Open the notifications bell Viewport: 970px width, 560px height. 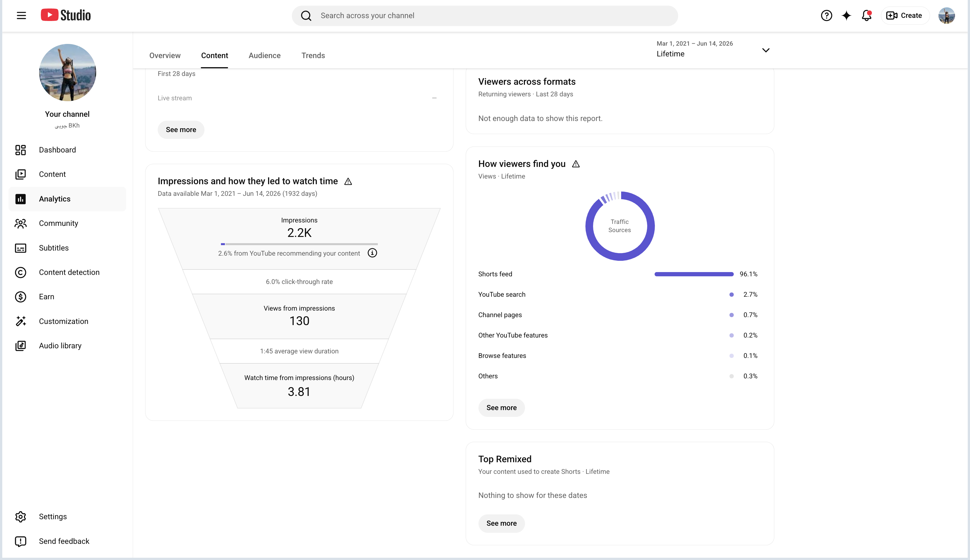866,15
